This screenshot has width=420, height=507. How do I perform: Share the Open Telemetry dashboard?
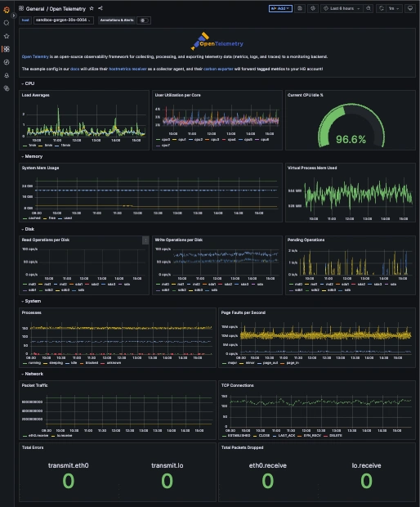(x=101, y=8)
